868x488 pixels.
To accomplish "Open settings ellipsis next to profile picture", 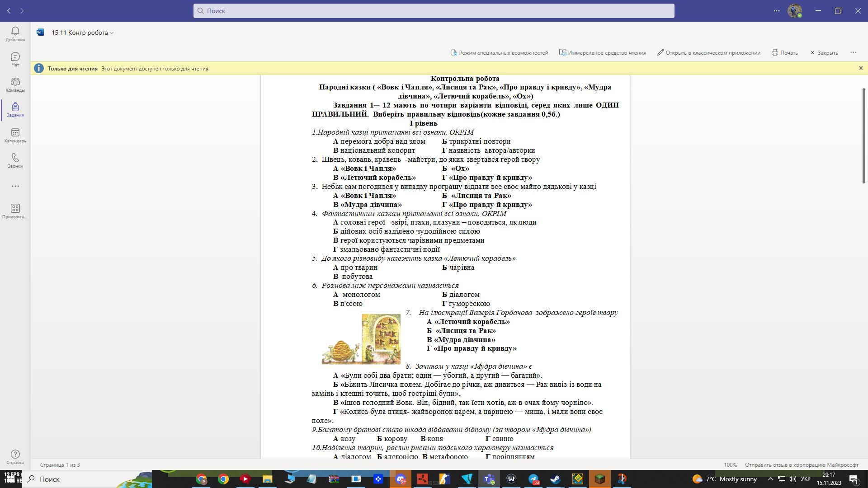I will 777,11.
